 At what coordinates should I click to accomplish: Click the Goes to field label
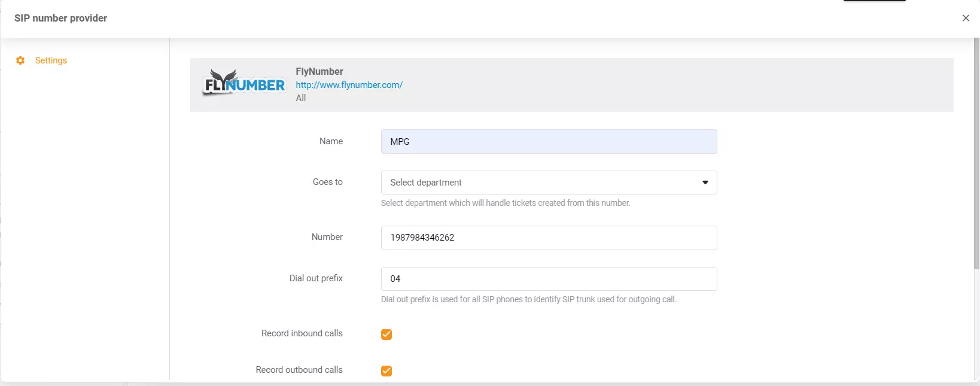coord(327,182)
